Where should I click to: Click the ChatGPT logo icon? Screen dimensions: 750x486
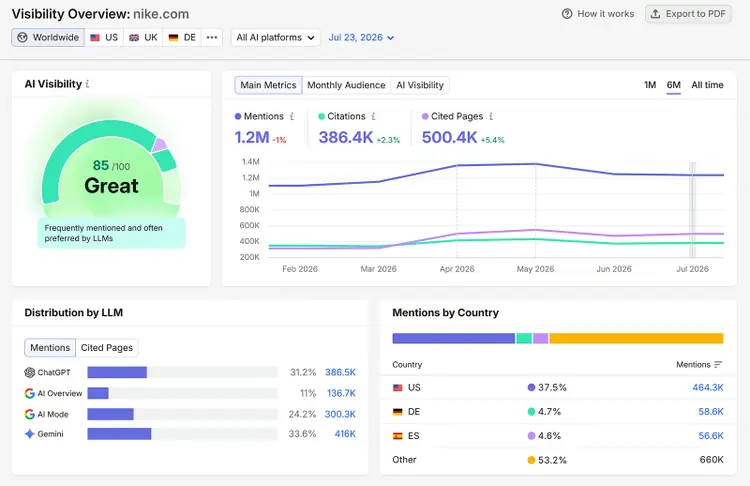pos(30,372)
